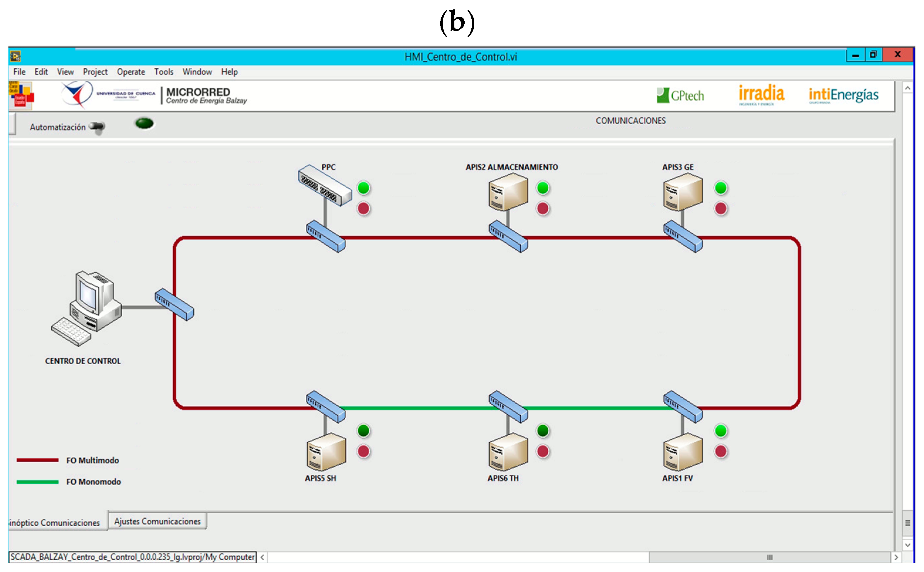Select the APIS5 SH server icon
This screenshot has height=572, width=924.
[326, 452]
